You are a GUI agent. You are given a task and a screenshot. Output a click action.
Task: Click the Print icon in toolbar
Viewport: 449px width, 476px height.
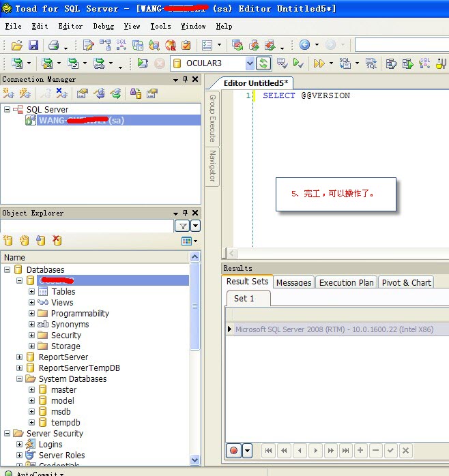pos(53,45)
